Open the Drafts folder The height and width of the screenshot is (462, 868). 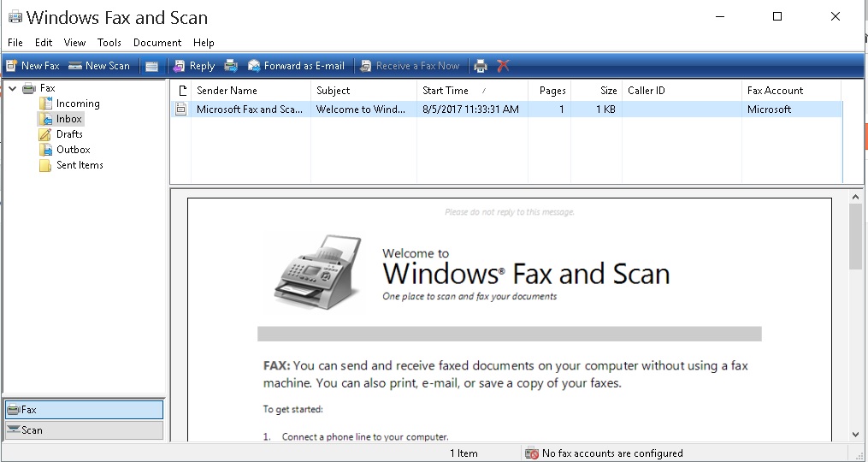tap(69, 134)
